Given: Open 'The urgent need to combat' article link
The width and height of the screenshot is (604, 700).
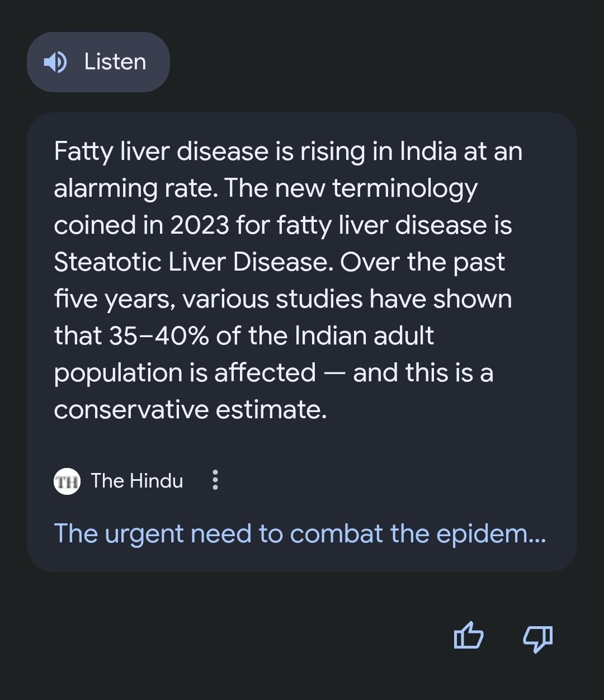Looking at the screenshot, I should click(x=299, y=533).
